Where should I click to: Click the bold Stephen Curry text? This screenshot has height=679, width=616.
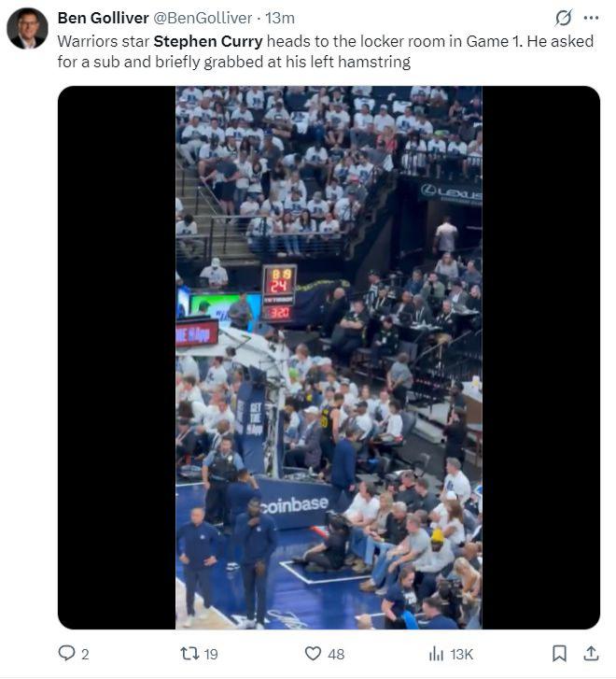click(208, 41)
